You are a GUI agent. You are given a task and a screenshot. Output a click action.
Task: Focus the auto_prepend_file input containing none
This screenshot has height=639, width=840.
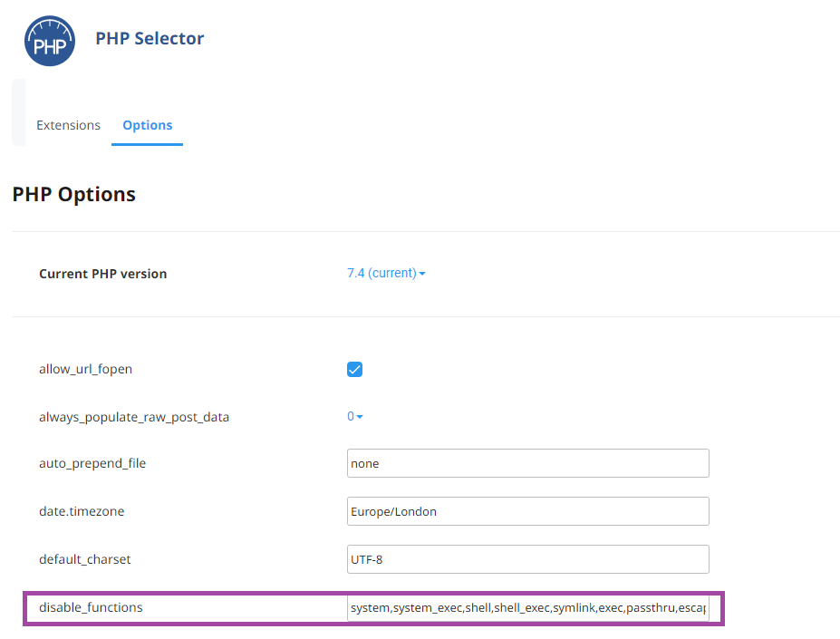pos(527,463)
